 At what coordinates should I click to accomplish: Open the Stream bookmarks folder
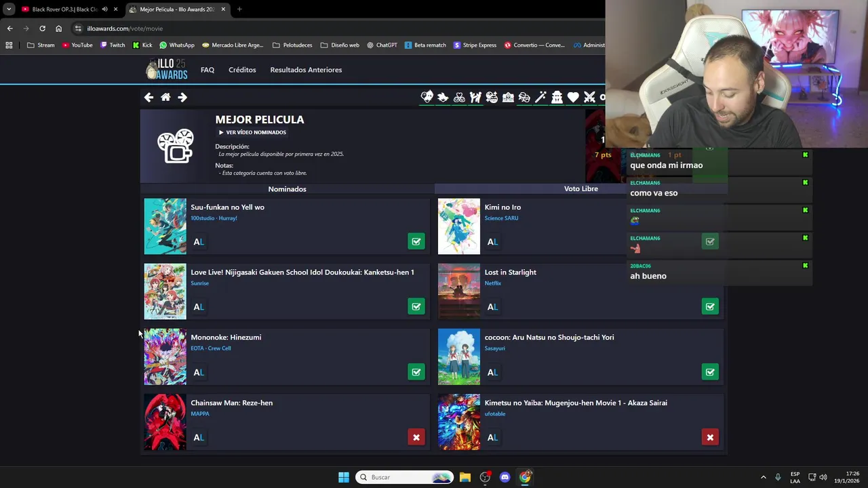coord(41,45)
